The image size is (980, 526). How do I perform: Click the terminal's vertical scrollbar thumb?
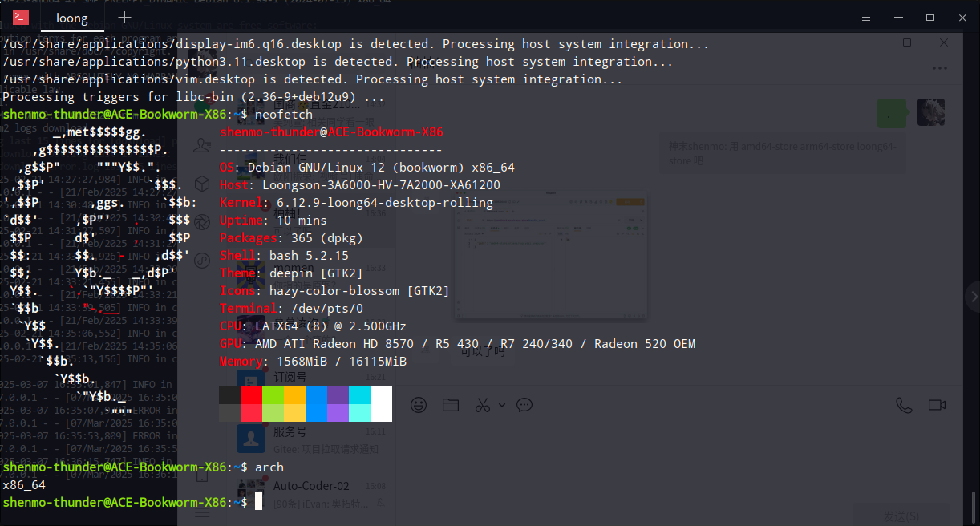[x=974, y=507]
